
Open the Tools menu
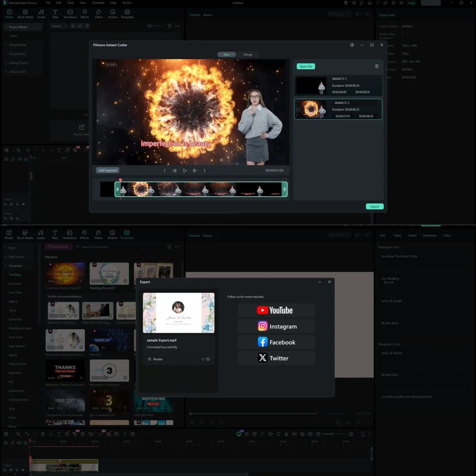[71, 3]
